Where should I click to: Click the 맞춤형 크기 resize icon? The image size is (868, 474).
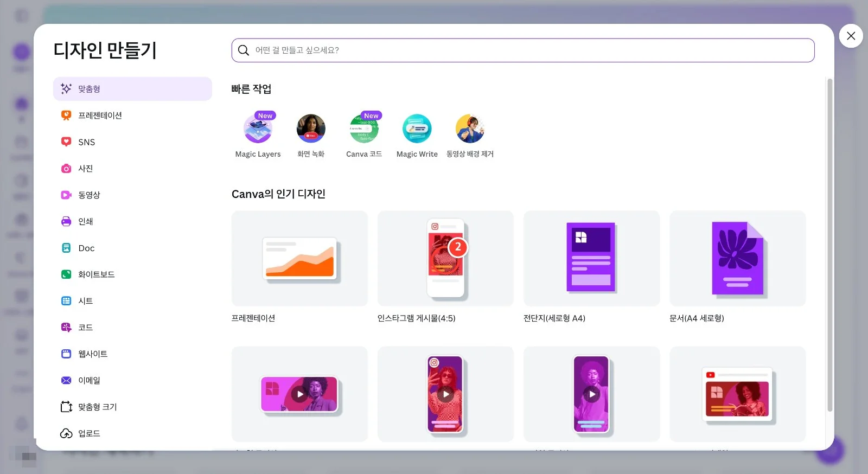click(66, 407)
